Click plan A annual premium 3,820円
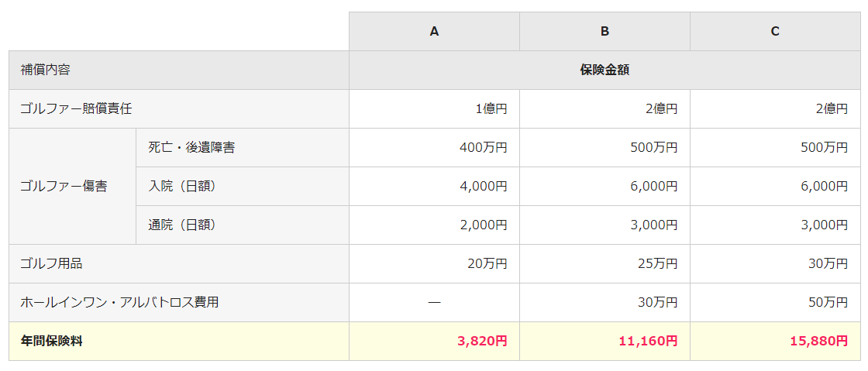 pos(480,341)
